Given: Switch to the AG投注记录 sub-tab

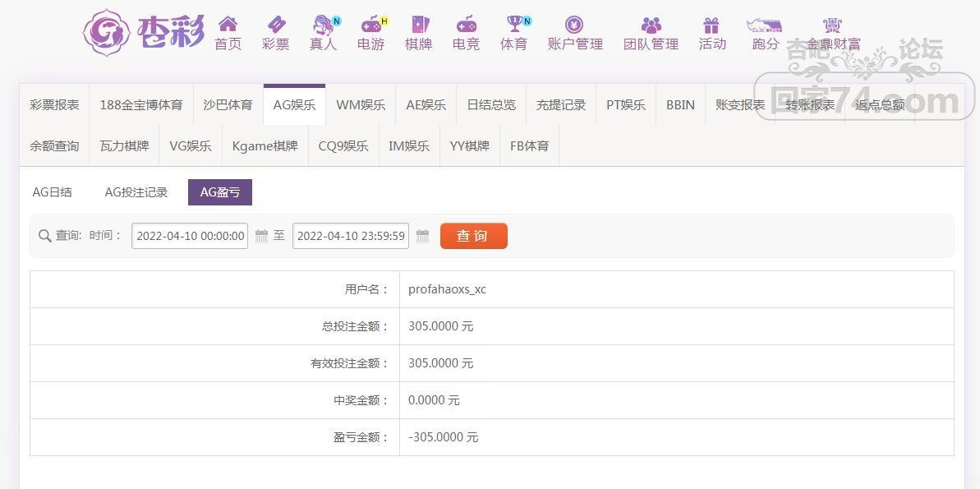Looking at the screenshot, I should click(136, 192).
